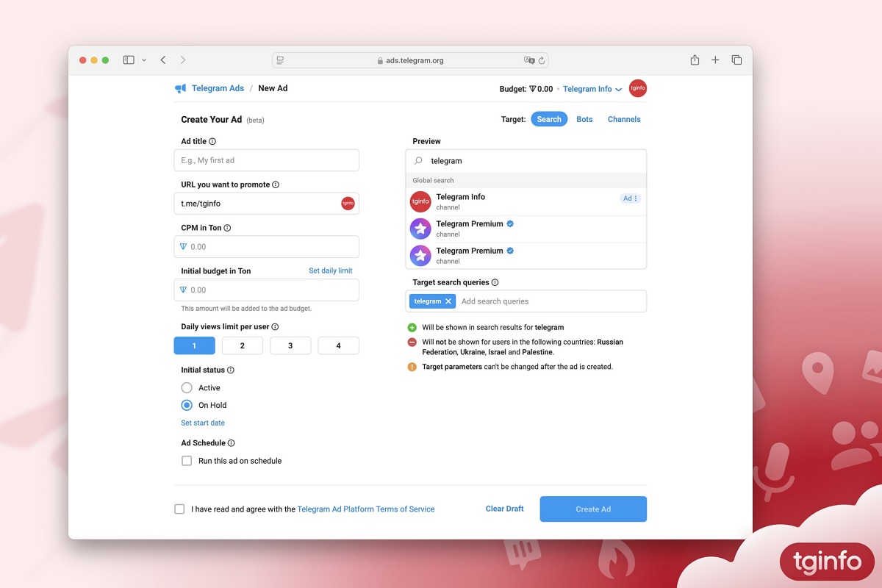Click Set start date link
Image resolution: width=882 pixels, height=588 pixels.
coord(203,423)
